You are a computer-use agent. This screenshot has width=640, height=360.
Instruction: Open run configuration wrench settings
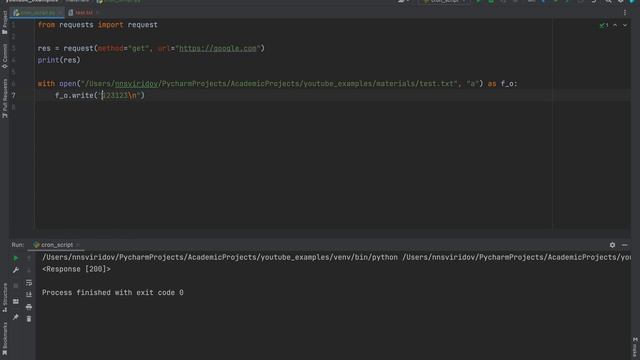pos(16,270)
